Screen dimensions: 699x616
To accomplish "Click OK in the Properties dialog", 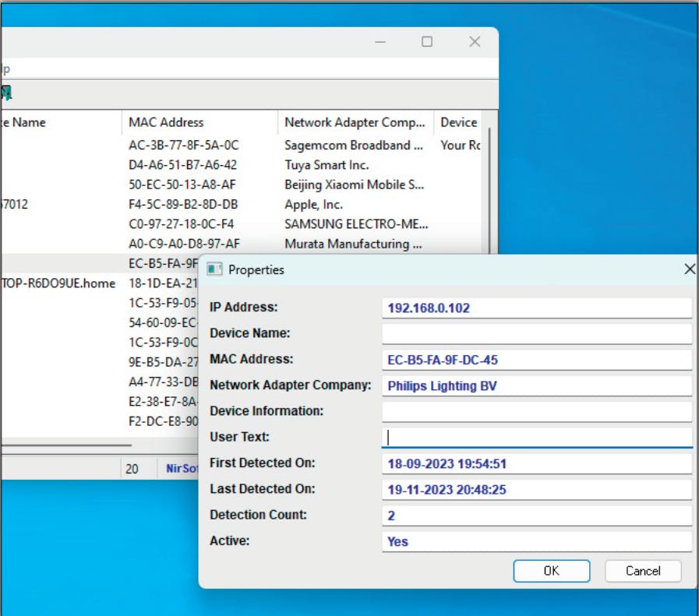I will tap(552, 571).
